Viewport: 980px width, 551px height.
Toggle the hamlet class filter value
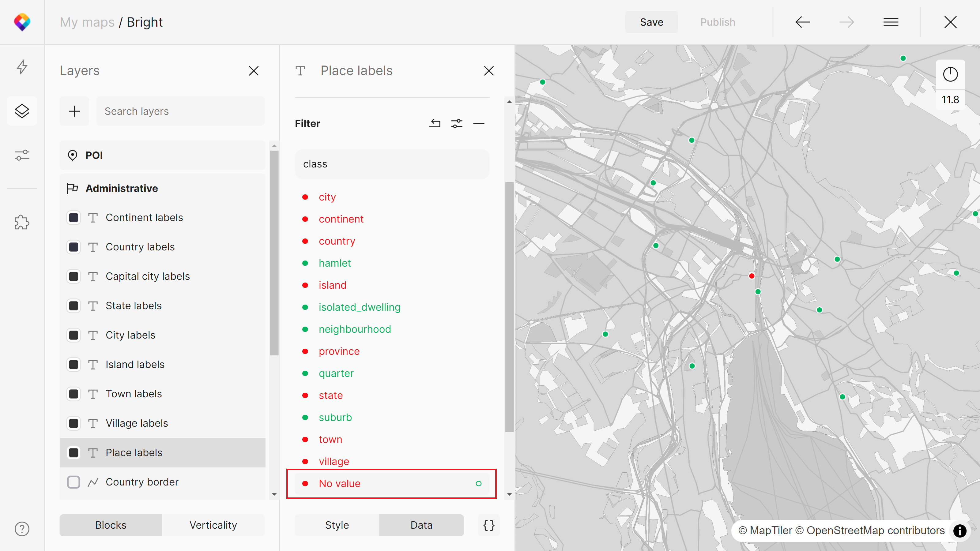coord(335,263)
